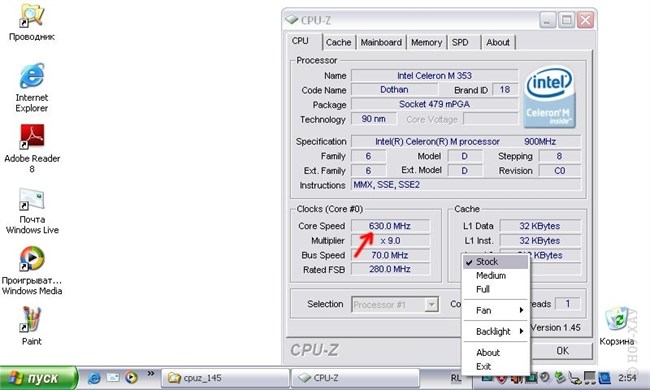Click the CPU-Z title bar icon

coord(292,19)
